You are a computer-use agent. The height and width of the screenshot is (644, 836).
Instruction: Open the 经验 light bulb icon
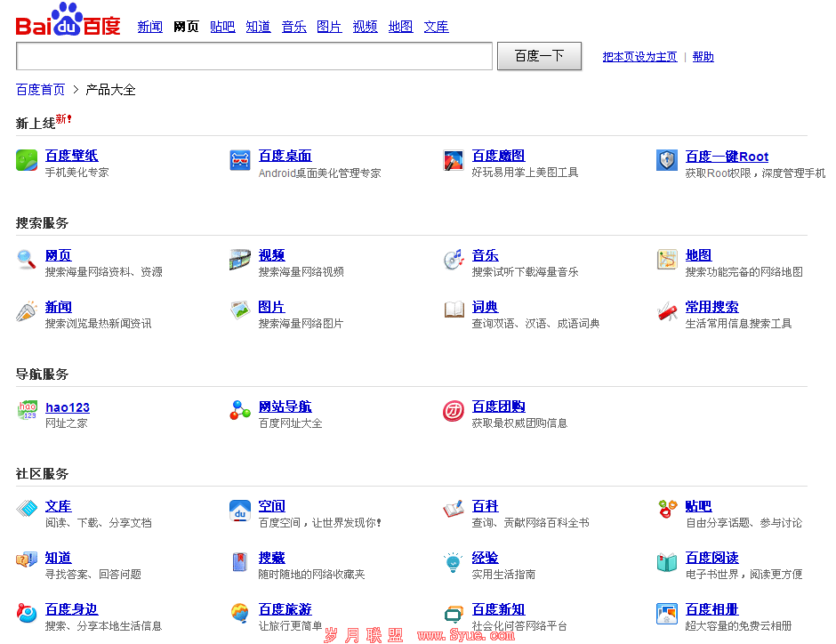click(454, 562)
